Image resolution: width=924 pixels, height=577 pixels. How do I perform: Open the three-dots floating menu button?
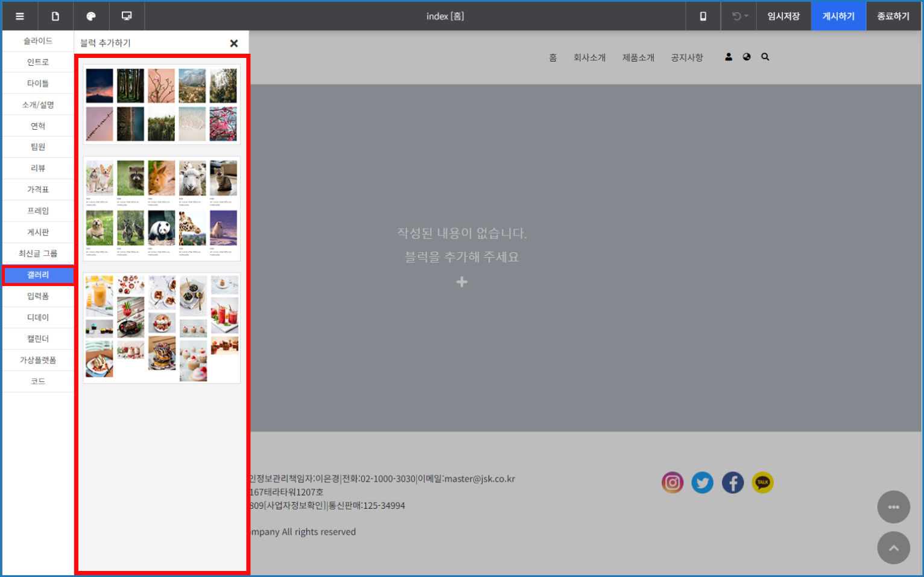point(893,507)
